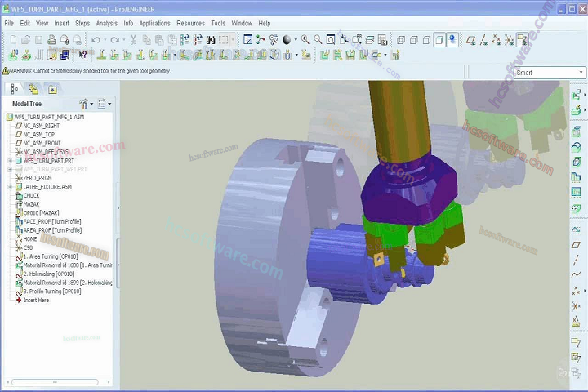Click the Undo arrow icon

96,40
